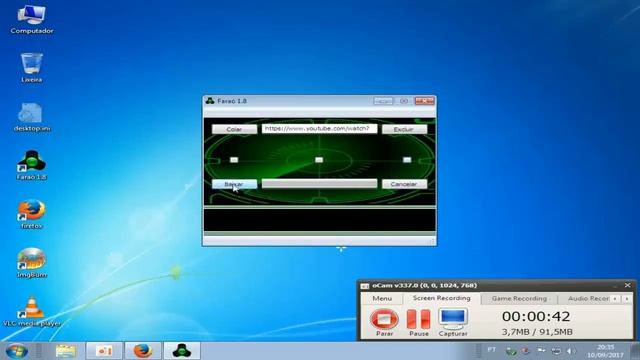Click the Capturar screenshot icon in oCam
Image resolution: width=640 pixels, height=360 pixels.
tap(453, 322)
